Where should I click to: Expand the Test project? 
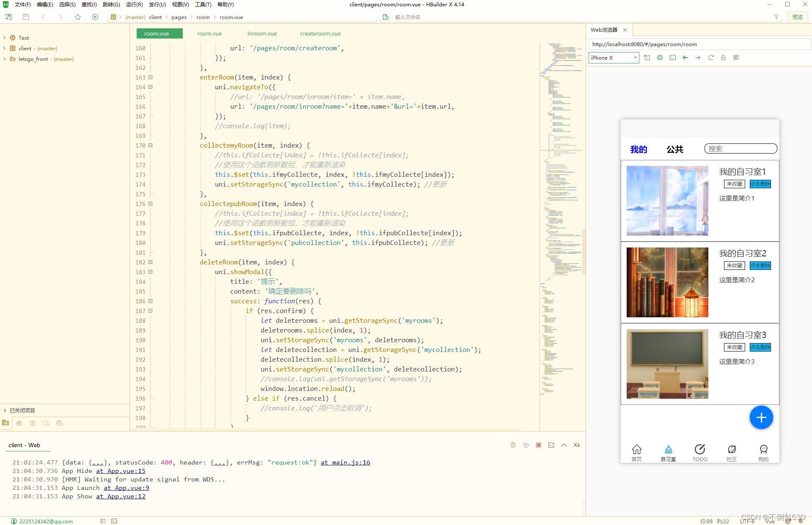[4, 38]
